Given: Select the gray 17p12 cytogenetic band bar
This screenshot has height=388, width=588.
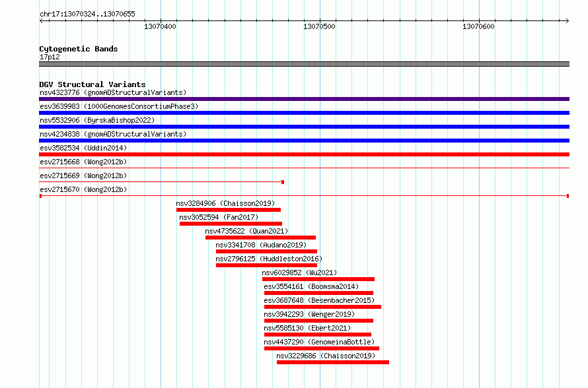Looking at the screenshot, I should (304, 64).
